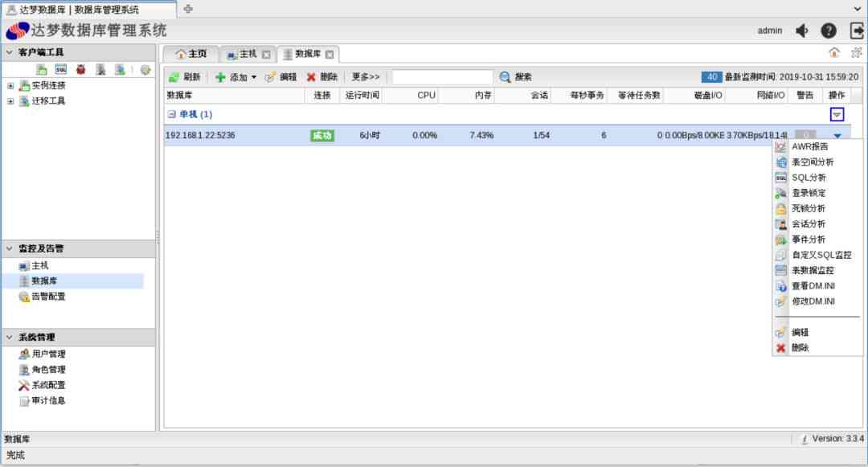Click the gray warning count badge in row
Image resolution: width=868 pixels, height=467 pixels.
[805, 134]
